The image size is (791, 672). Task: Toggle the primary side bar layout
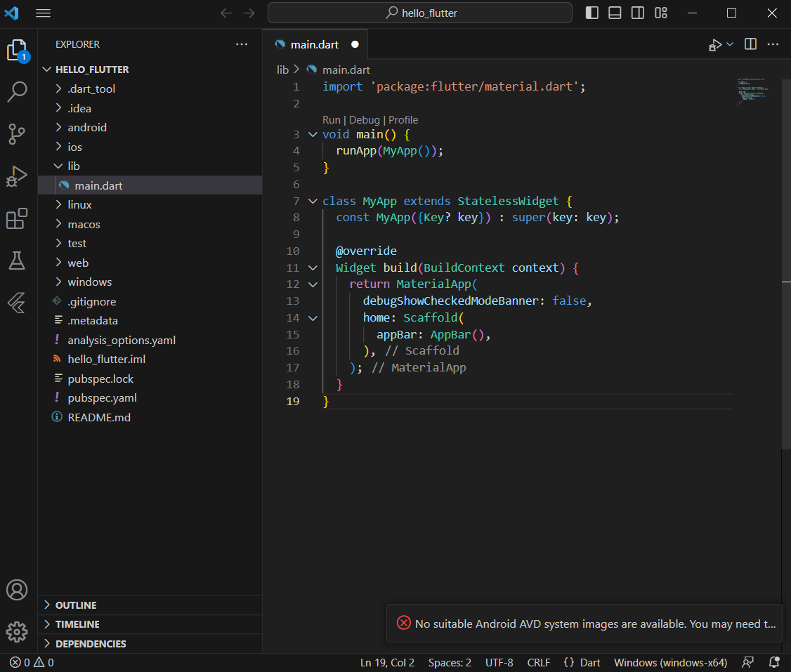tap(591, 13)
